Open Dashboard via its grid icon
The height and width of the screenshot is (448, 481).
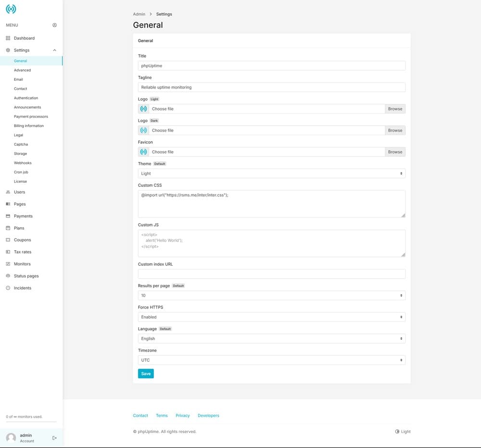(x=8, y=38)
